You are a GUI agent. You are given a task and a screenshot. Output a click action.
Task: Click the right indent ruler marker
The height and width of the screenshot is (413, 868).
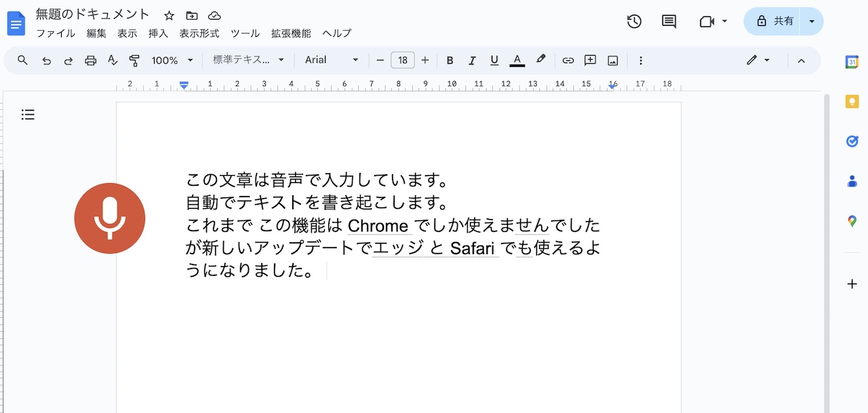[x=612, y=85]
